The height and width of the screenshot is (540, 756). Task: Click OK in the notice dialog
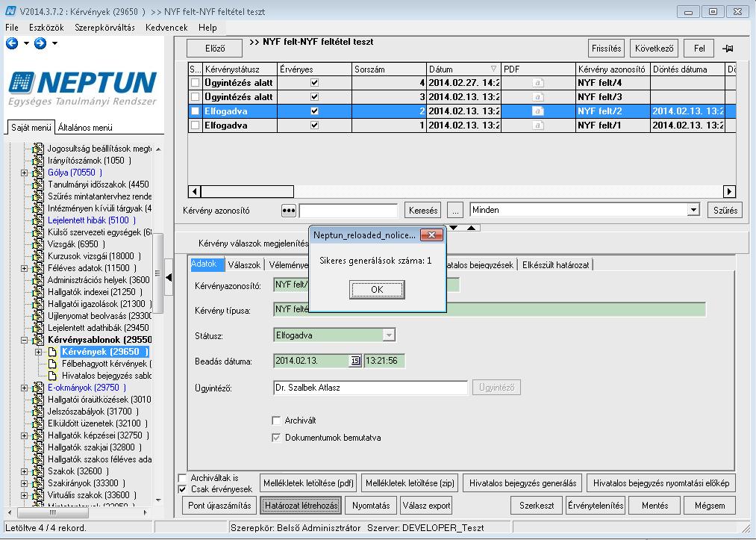point(377,290)
